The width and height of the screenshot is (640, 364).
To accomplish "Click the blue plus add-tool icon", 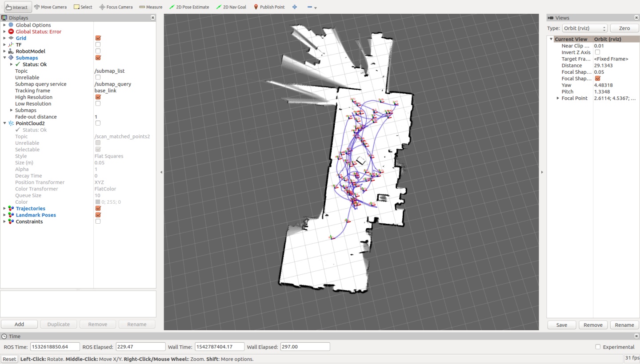I will (x=295, y=7).
